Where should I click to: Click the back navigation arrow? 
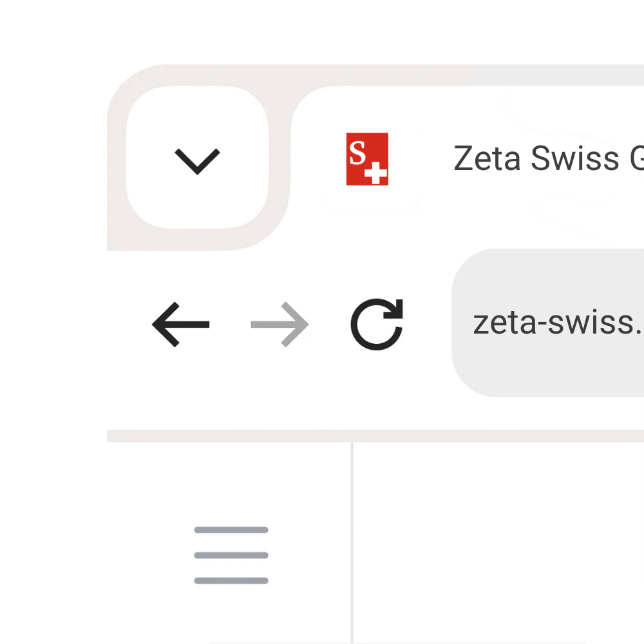(181, 324)
